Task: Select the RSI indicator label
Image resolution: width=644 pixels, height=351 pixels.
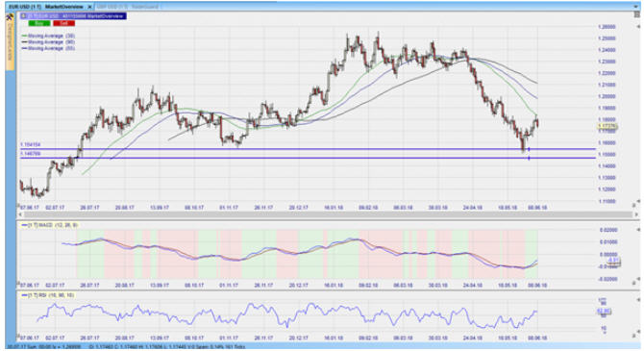Action: pos(48,295)
